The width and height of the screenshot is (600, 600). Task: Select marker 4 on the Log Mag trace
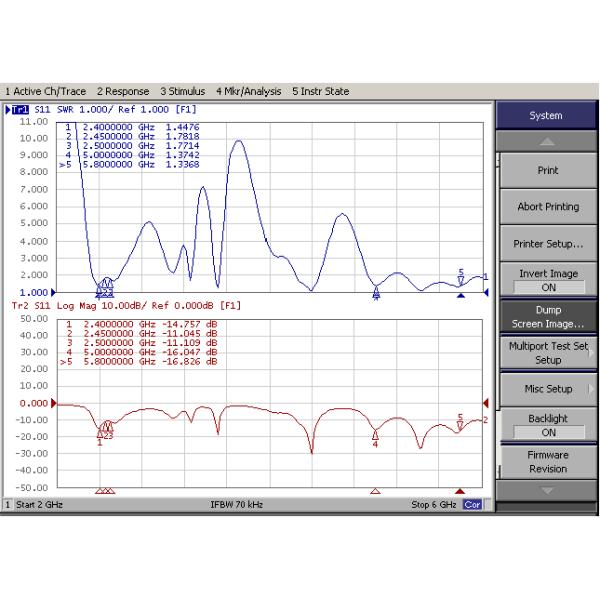375,434
